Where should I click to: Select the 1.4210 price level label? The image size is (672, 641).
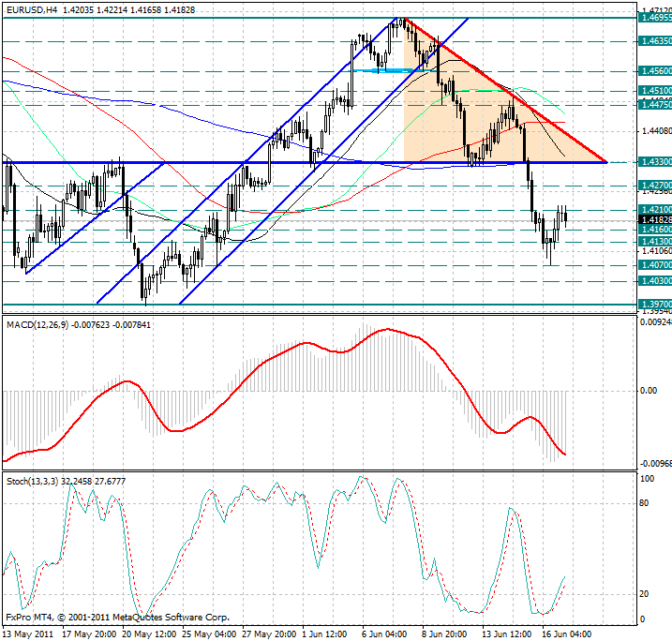click(x=655, y=210)
